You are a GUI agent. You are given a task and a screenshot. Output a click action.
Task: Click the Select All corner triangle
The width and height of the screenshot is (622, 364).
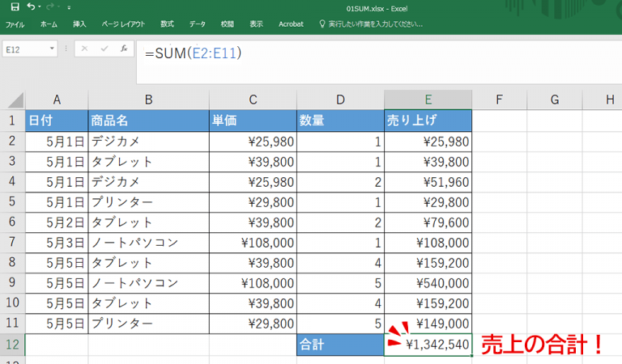[16, 100]
